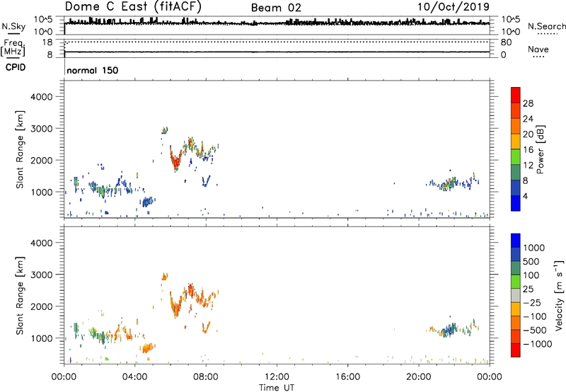Viewport: 566px width, 392px height.
Task: Click the 'Time UT' axis label
Action: point(277,388)
